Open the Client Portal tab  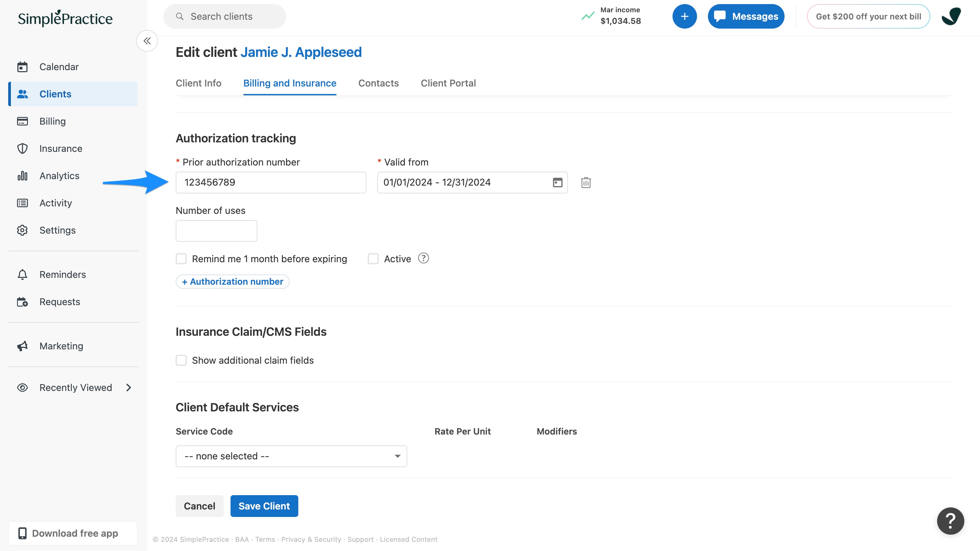coord(448,83)
